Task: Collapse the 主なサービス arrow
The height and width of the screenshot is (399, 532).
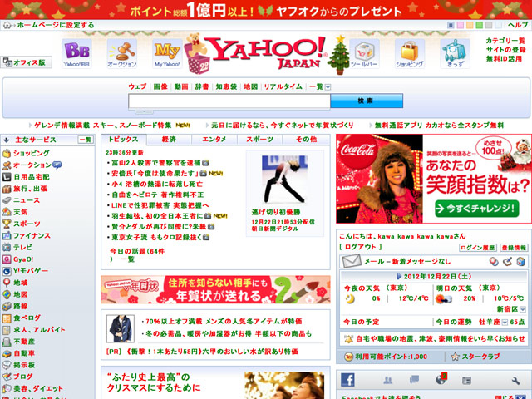Action: [6, 140]
